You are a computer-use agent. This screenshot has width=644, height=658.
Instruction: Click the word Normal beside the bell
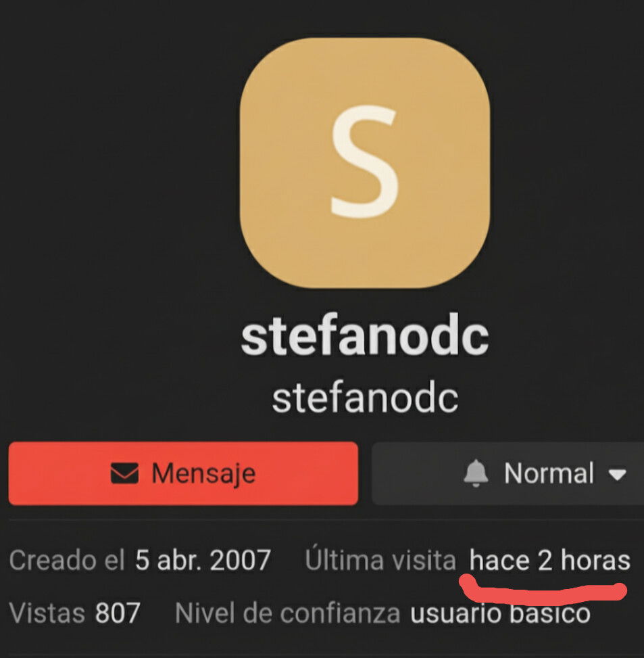point(549,473)
